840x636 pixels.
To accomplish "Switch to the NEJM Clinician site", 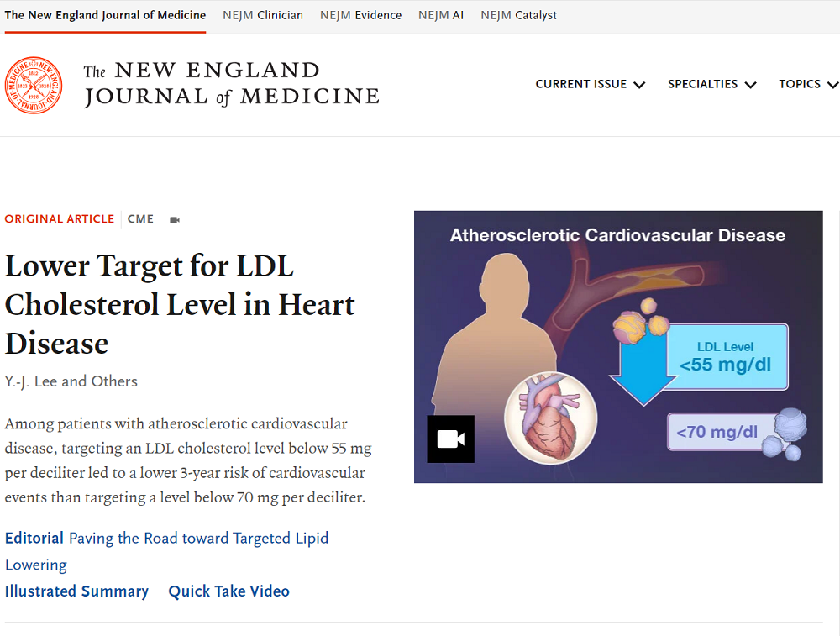I will click(262, 14).
